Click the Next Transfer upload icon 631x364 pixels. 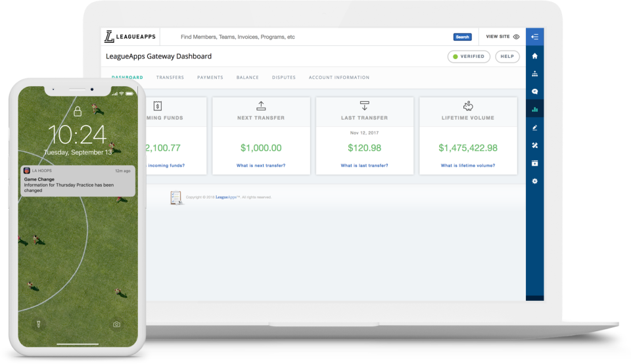pyautogui.click(x=261, y=106)
